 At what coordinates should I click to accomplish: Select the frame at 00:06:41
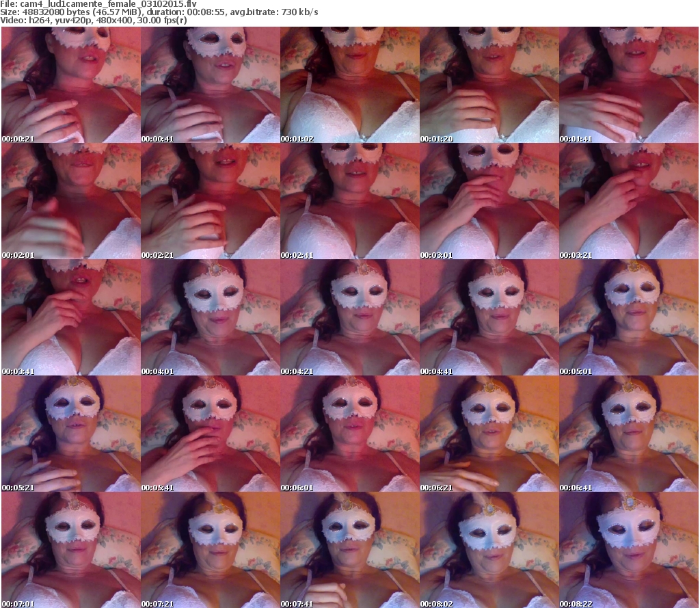(x=629, y=434)
